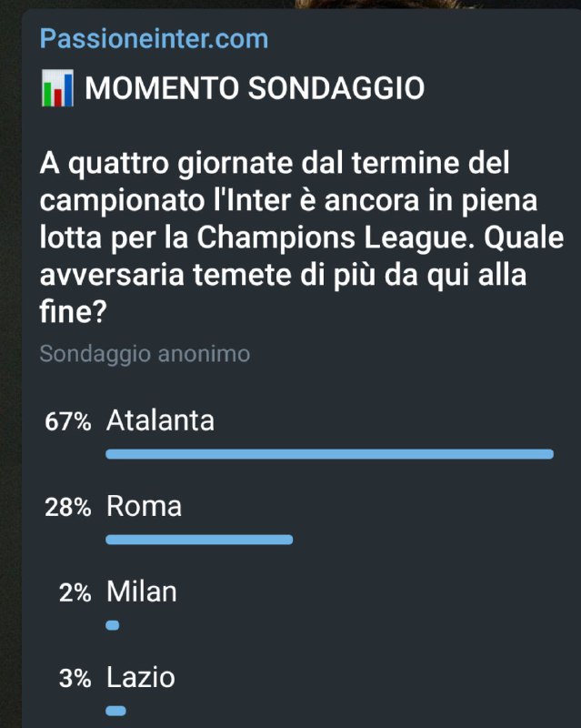Click empty bubble area right of 'Sondaggio anonimo'

(409, 354)
